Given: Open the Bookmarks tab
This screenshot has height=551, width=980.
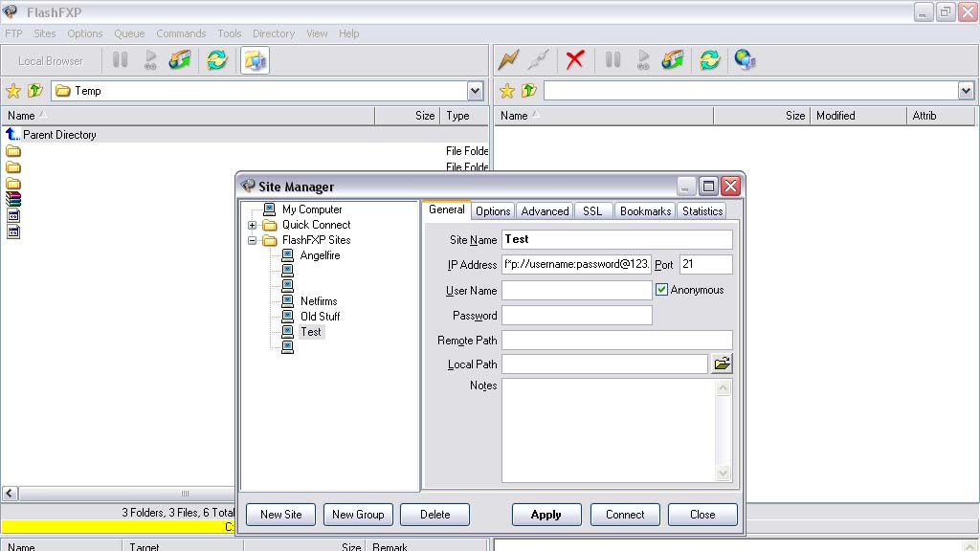Looking at the screenshot, I should (645, 211).
